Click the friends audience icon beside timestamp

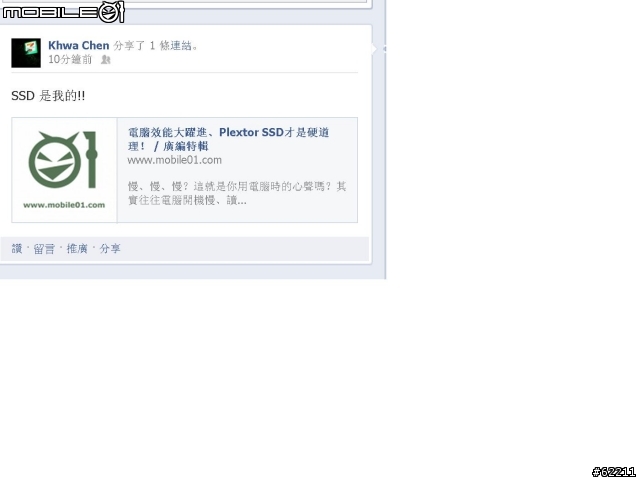[105, 60]
